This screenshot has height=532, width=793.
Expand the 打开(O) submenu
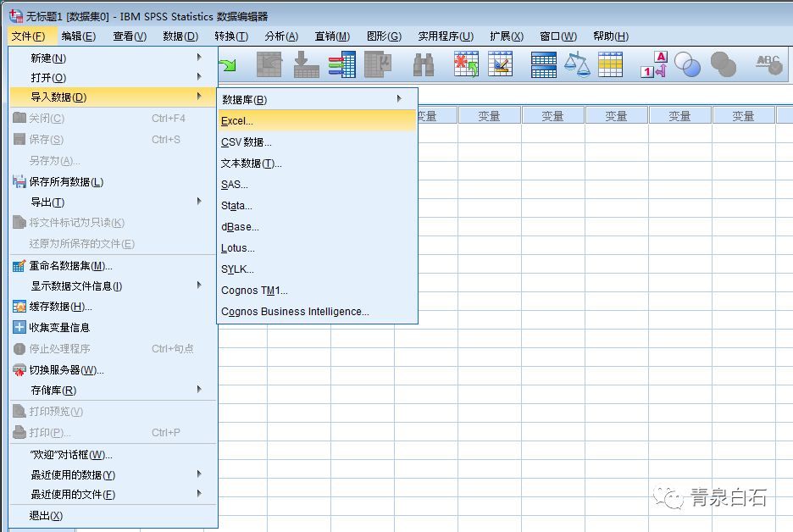(114, 77)
